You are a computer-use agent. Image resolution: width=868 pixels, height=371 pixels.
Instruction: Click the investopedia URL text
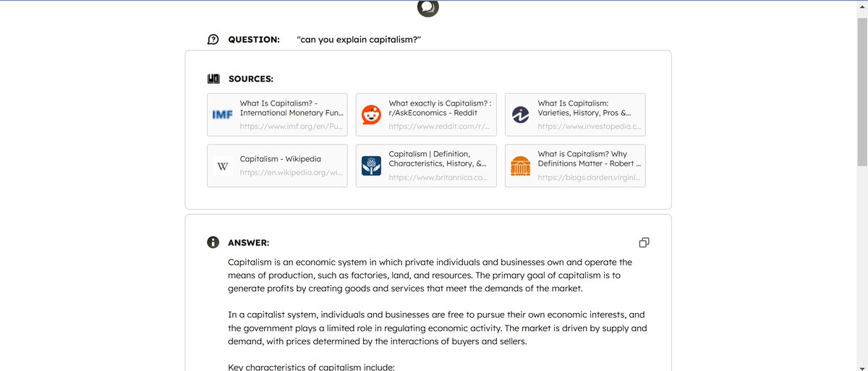coord(590,127)
